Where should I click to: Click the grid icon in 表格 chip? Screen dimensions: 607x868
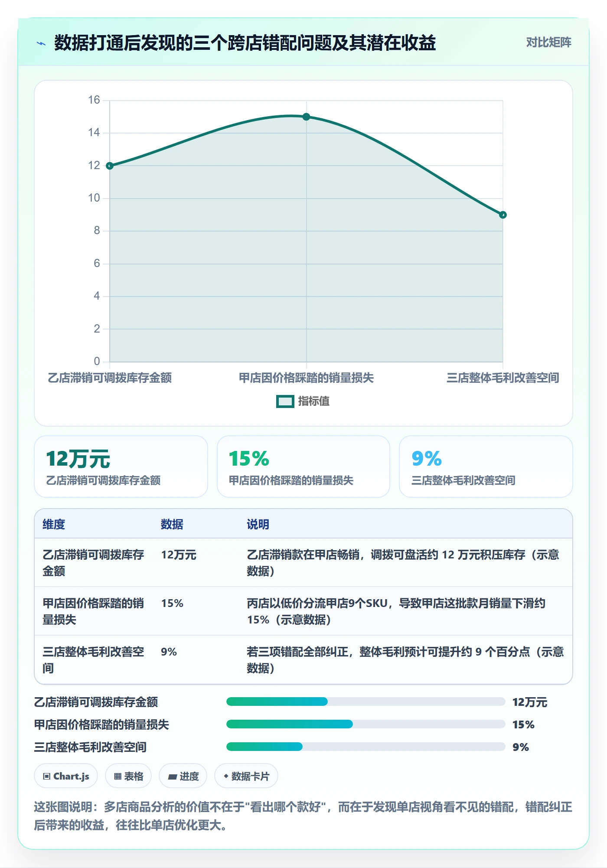(117, 777)
